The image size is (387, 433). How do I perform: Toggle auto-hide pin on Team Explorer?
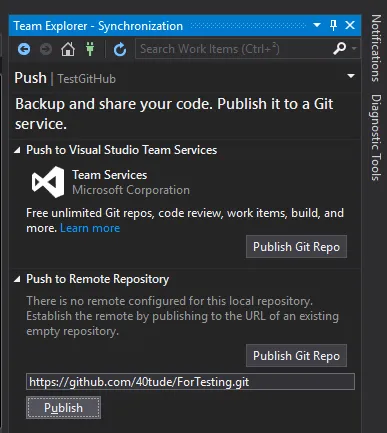point(333,25)
